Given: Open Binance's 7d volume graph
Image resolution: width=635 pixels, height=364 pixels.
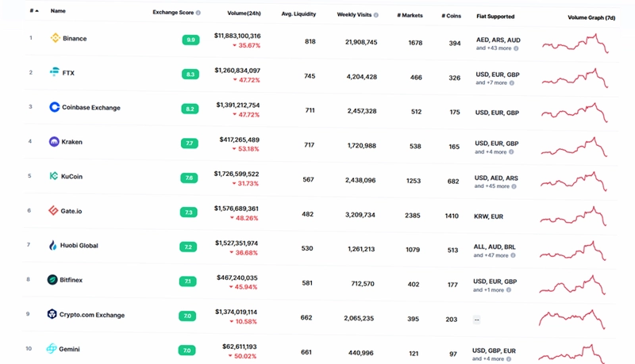Looking at the screenshot, I should 575,44.
